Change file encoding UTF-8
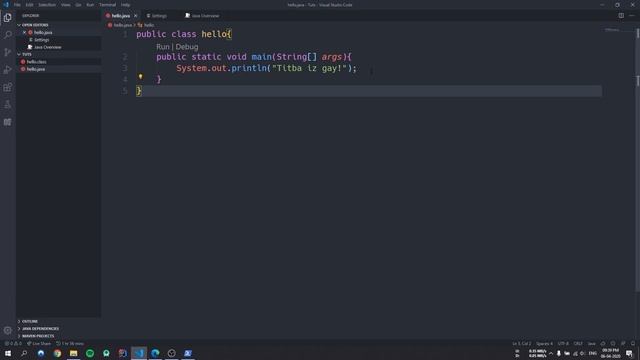 563,344
